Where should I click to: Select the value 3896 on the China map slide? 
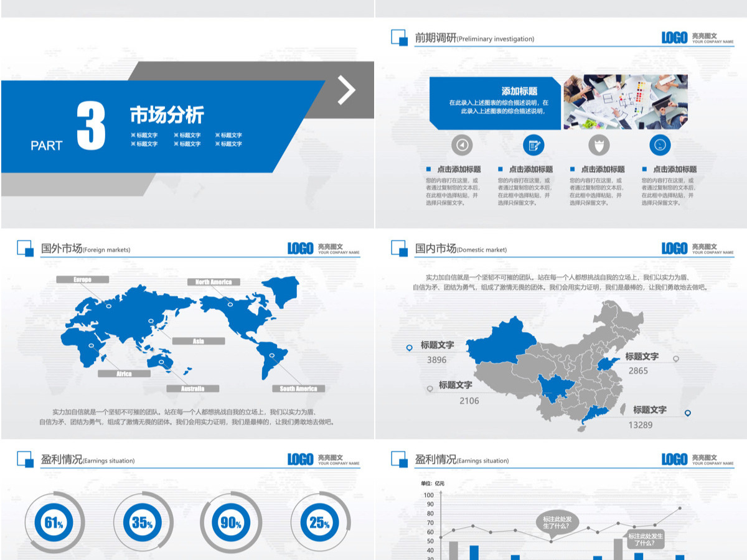pyautogui.click(x=436, y=360)
